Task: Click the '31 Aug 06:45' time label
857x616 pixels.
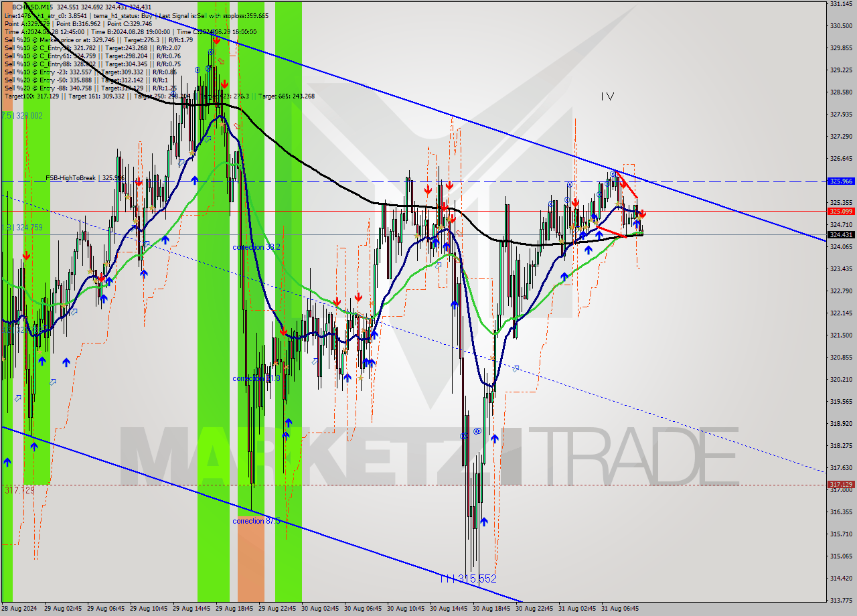Action: 620,609
